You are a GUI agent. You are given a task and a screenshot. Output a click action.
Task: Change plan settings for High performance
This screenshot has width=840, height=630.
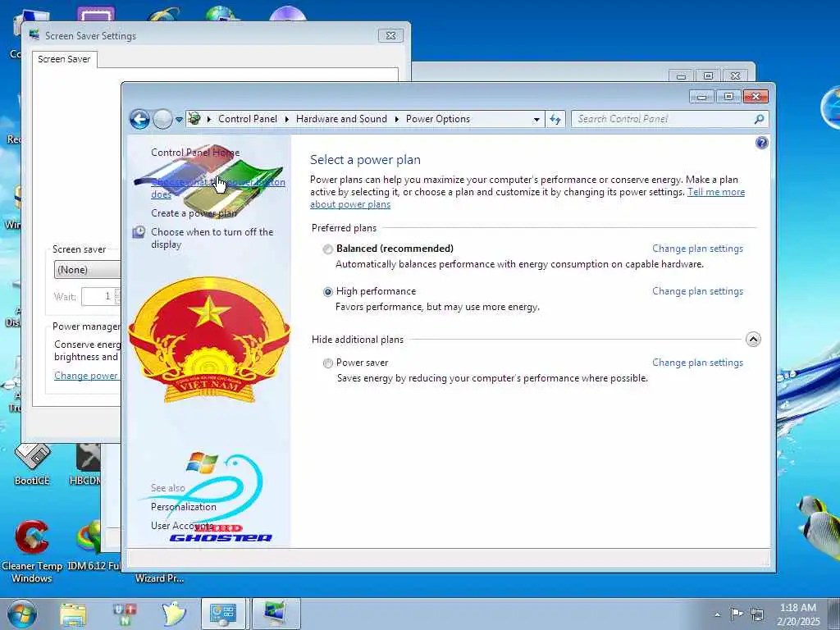coord(697,291)
